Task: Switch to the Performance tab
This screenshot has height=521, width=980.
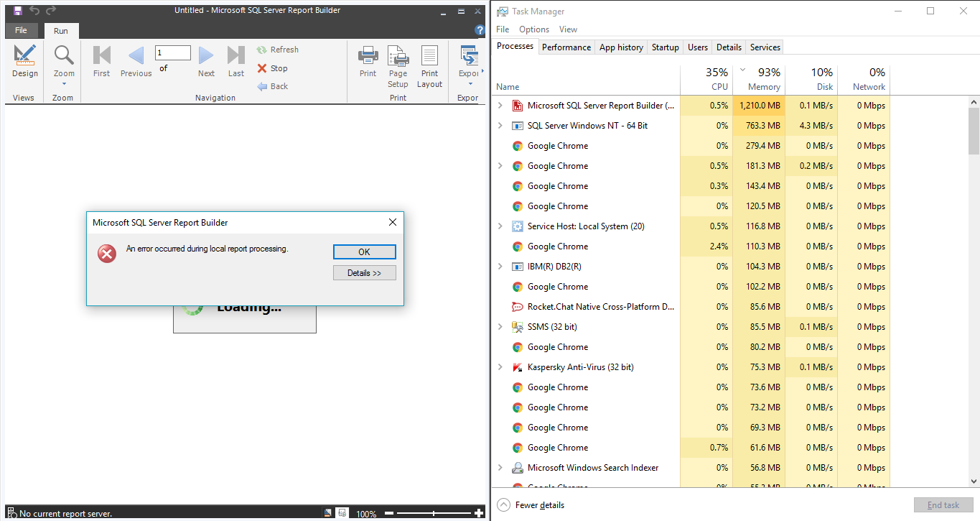Action: (566, 47)
